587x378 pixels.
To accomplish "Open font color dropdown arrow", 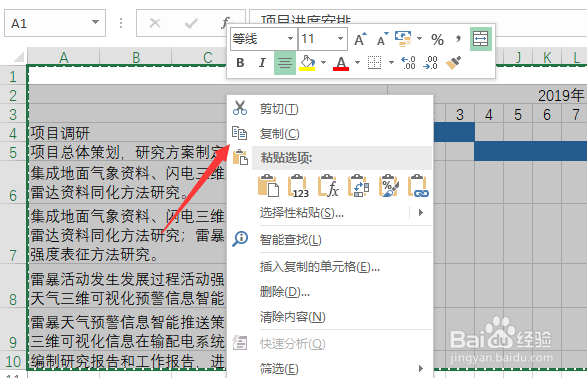I will (x=358, y=63).
